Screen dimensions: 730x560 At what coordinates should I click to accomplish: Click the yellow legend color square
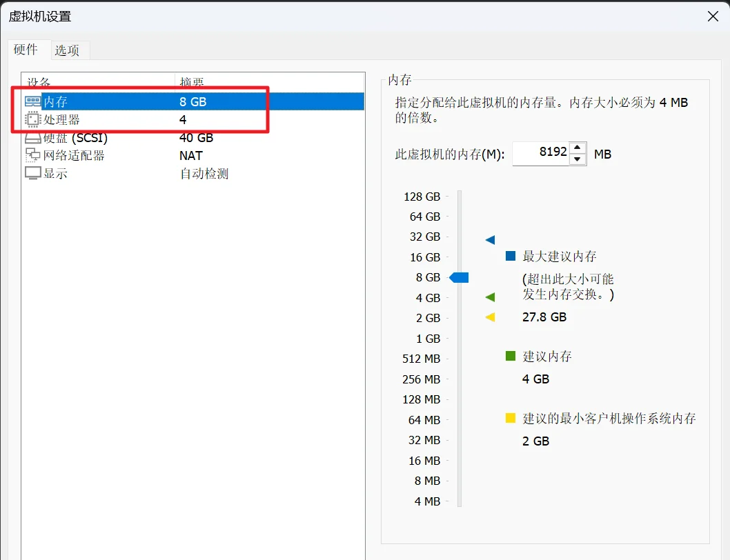511,417
